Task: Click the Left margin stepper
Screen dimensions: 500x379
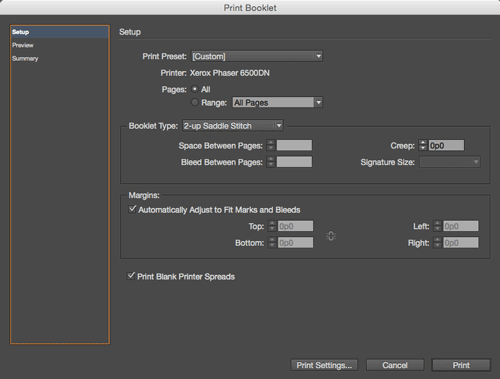Action: point(437,226)
